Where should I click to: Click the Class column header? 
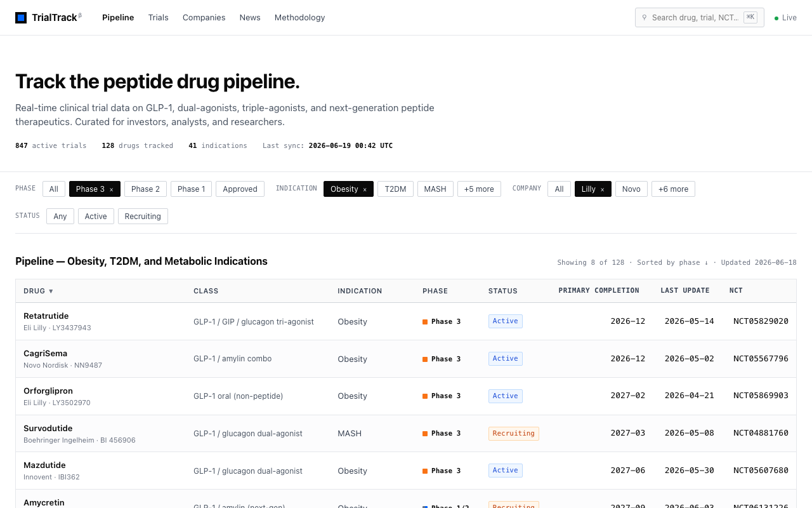point(206,291)
